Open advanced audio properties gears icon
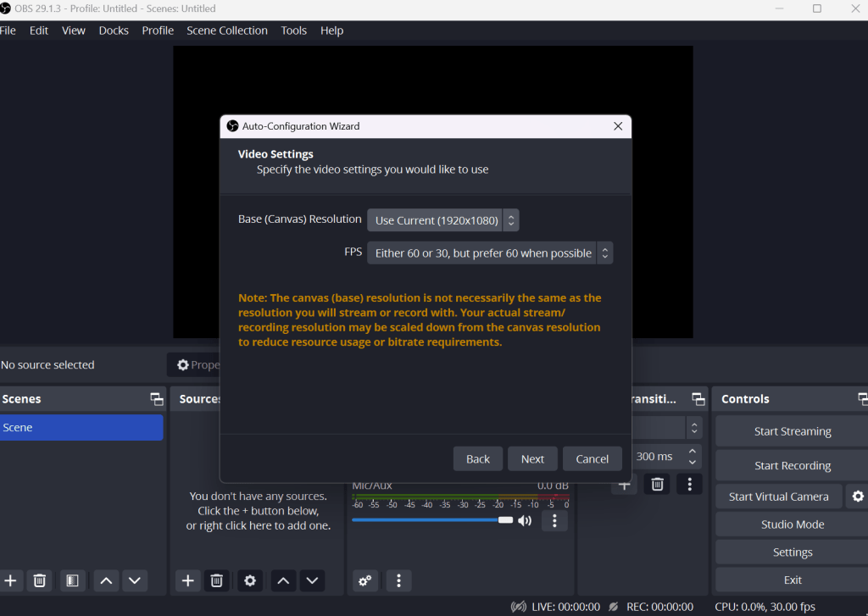This screenshot has width=868, height=616. 364,580
